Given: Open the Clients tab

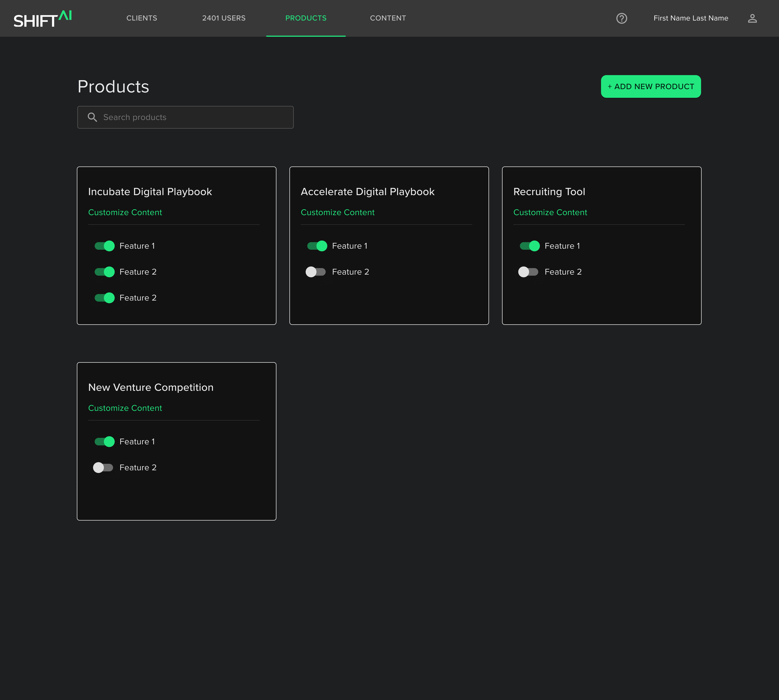Looking at the screenshot, I should [x=142, y=18].
